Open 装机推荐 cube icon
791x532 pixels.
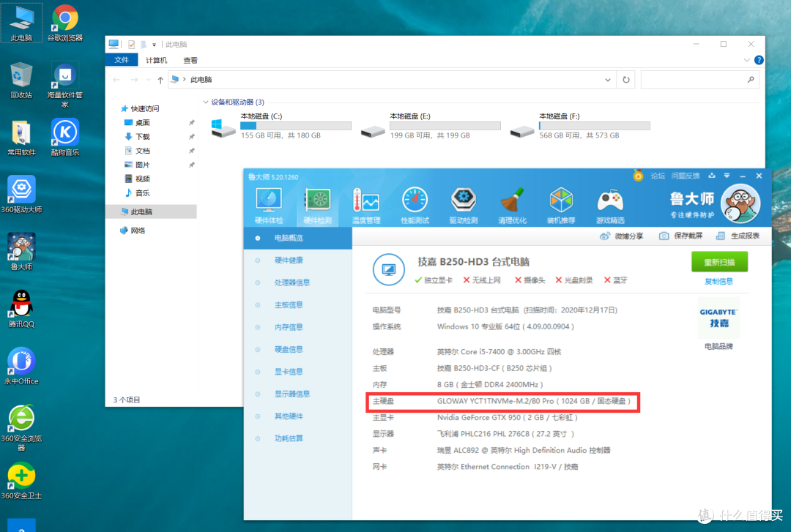pyautogui.click(x=561, y=205)
